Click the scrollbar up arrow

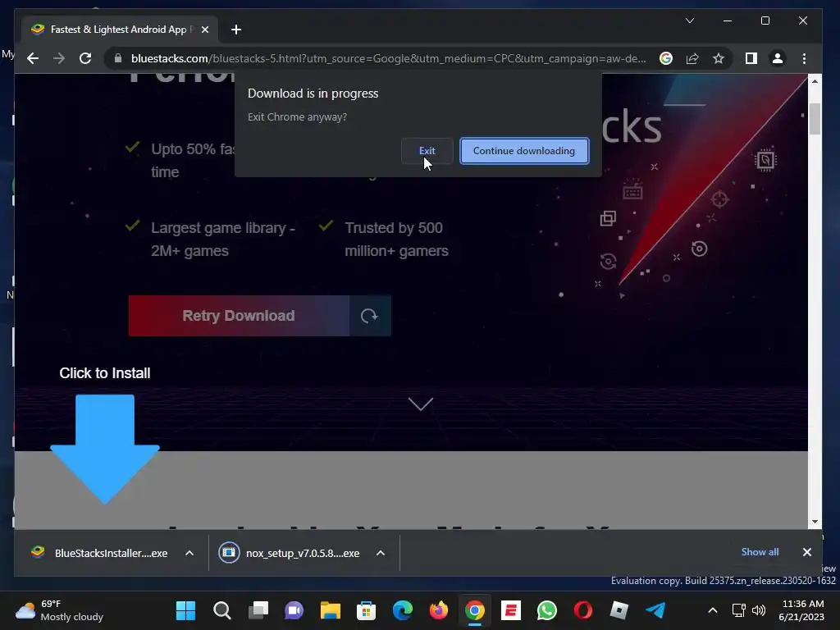[815, 81]
